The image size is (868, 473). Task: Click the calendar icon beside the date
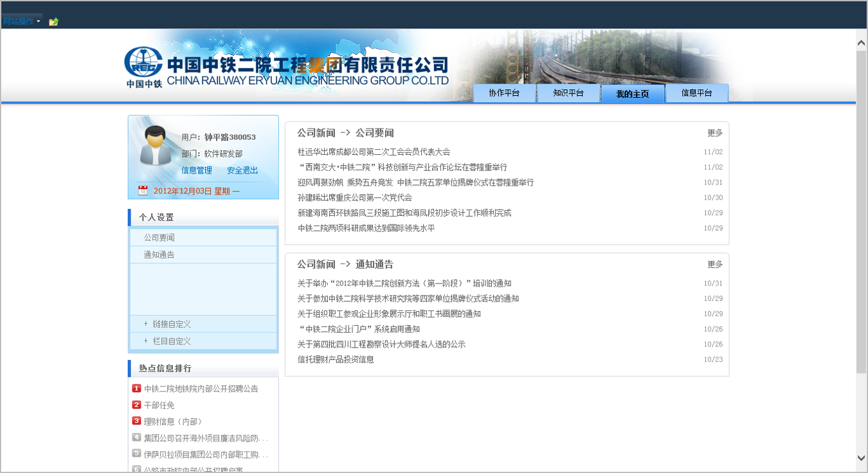click(x=143, y=191)
